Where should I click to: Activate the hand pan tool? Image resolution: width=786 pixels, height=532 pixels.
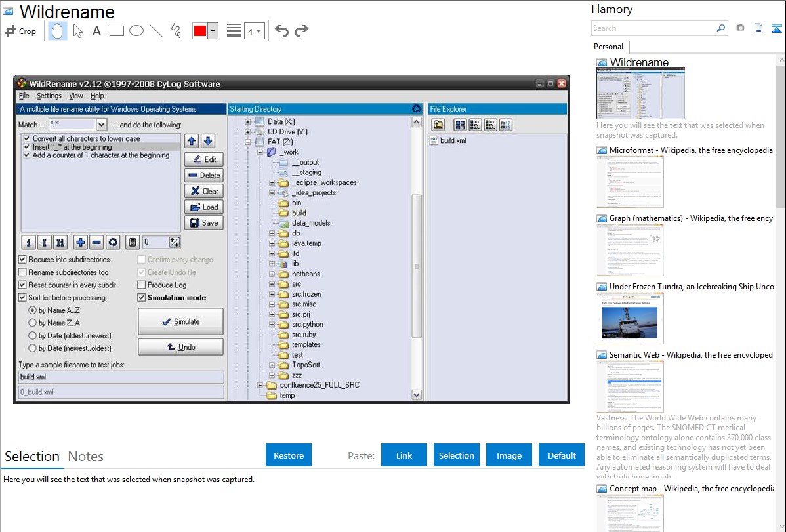coord(57,31)
